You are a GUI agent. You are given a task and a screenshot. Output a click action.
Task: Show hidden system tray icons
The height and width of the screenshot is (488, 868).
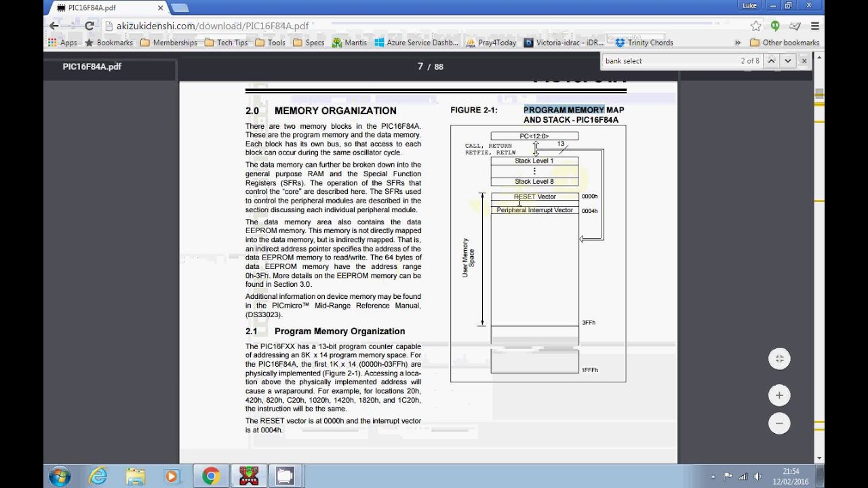[714, 476]
